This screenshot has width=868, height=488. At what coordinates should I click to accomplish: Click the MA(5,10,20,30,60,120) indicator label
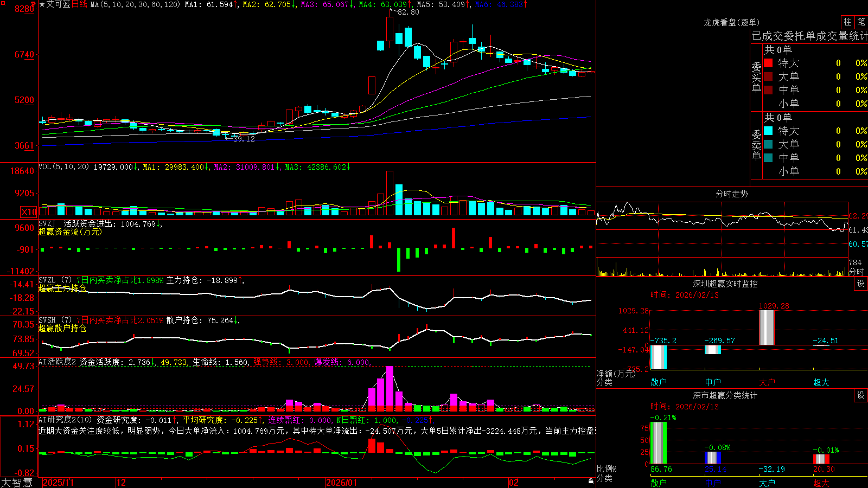[135, 4]
